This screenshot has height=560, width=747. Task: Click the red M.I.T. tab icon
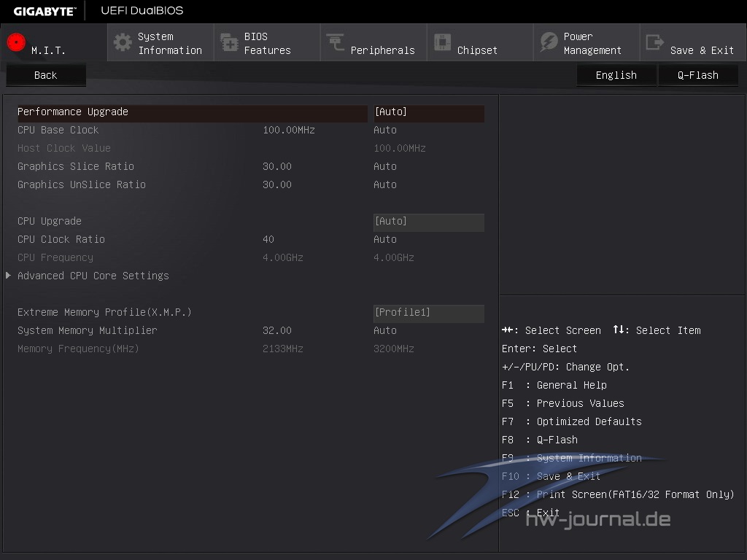coord(16,42)
